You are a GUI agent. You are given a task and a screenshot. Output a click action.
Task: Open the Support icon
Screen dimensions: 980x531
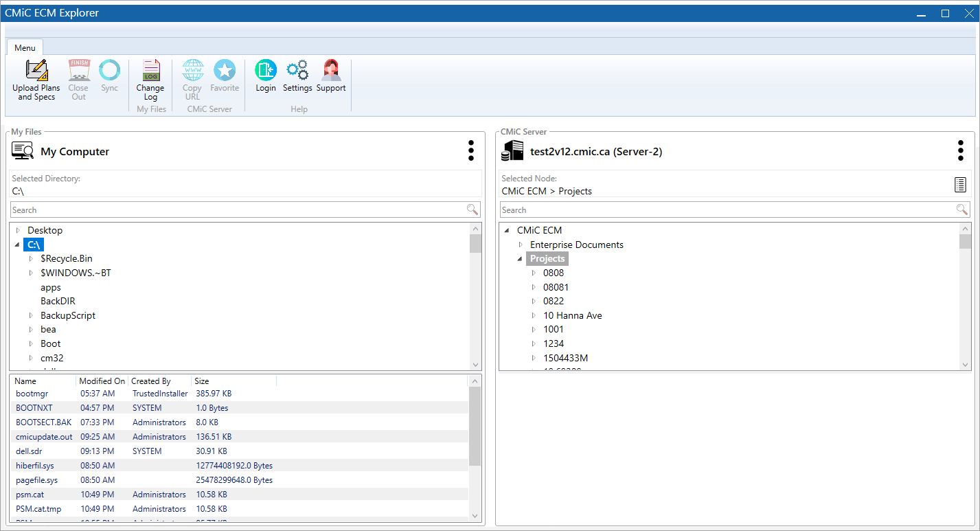tap(331, 70)
